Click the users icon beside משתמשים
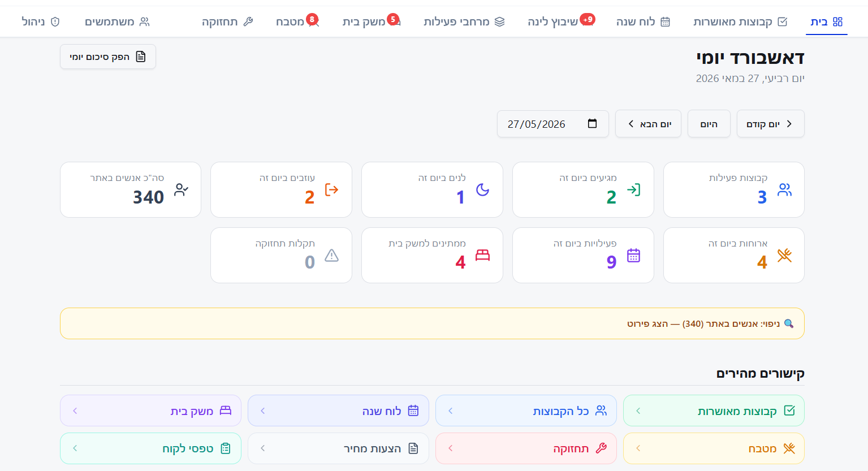Viewport: 868px width, 471px height. [x=145, y=21]
